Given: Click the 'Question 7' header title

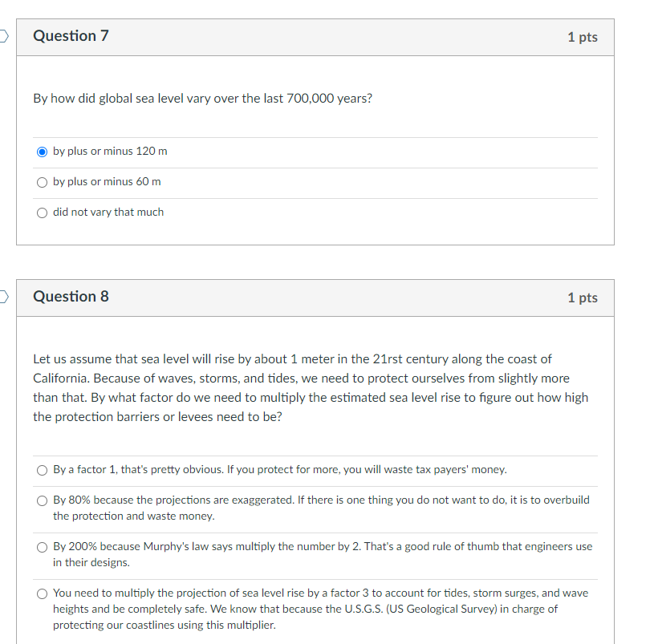Looking at the screenshot, I should tap(71, 36).
